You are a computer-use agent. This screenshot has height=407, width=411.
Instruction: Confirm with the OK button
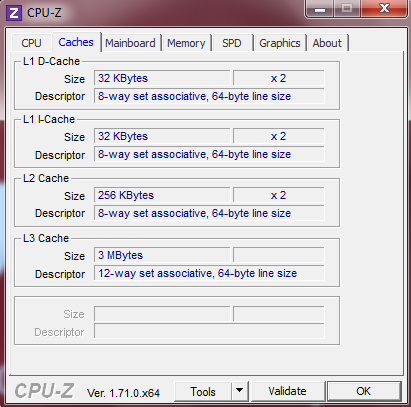[x=364, y=391]
